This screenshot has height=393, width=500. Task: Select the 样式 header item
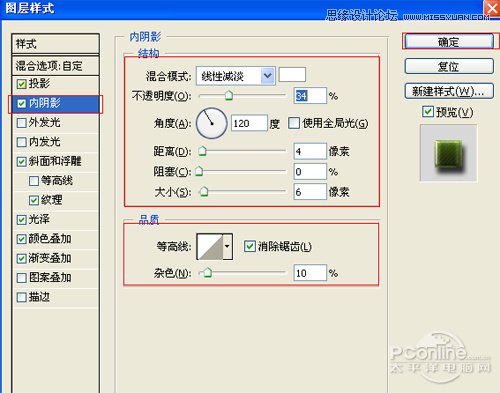click(55, 43)
